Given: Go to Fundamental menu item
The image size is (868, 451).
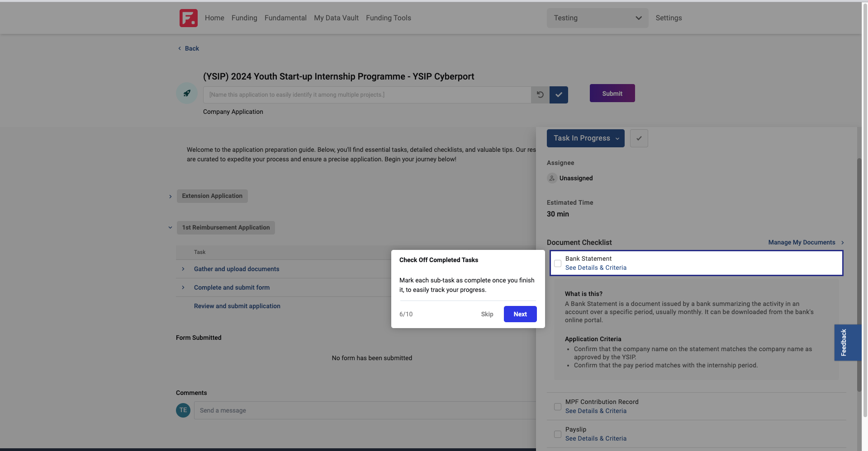Looking at the screenshot, I should pos(285,18).
